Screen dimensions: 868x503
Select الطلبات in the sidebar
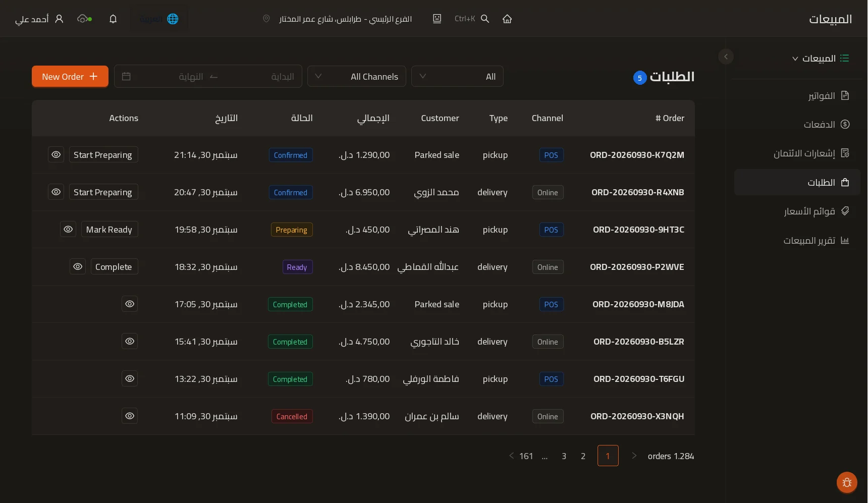tap(797, 182)
